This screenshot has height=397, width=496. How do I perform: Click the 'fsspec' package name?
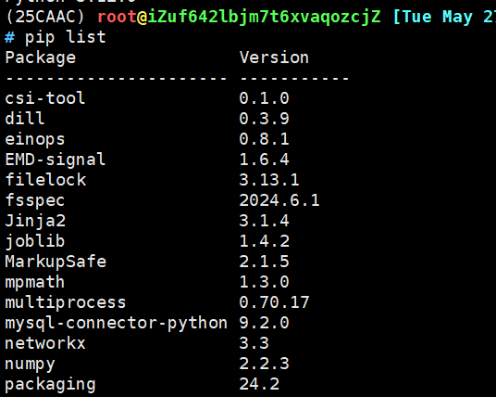coord(35,201)
